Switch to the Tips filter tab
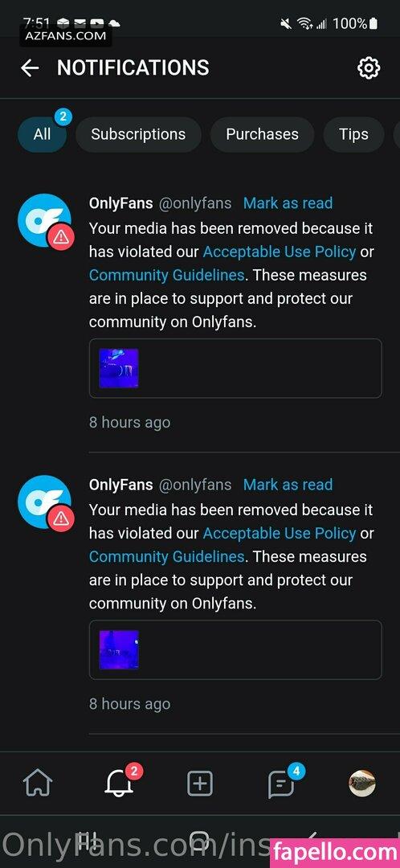The image size is (400, 868). (353, 134)
